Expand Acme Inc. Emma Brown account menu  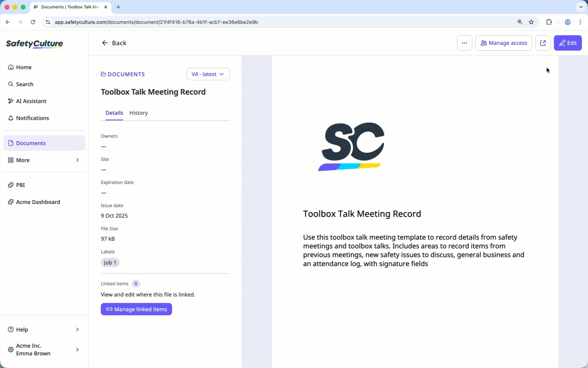[44, 349]
